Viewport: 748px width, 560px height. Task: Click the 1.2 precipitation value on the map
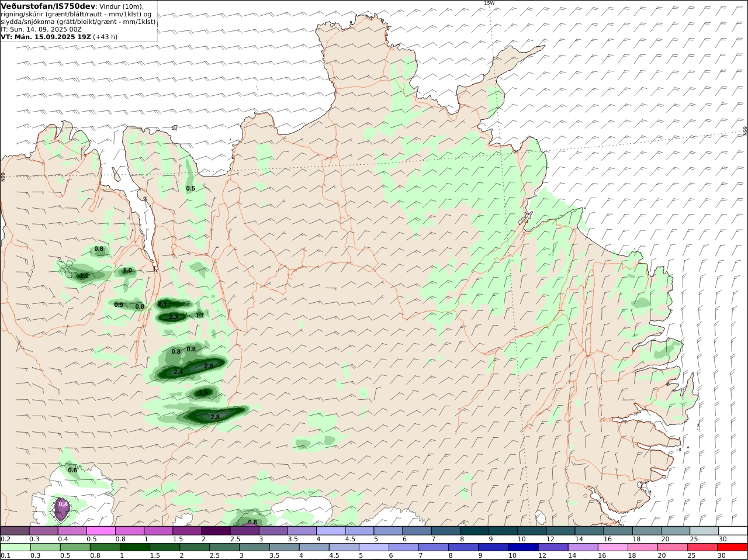click(84, 276)
